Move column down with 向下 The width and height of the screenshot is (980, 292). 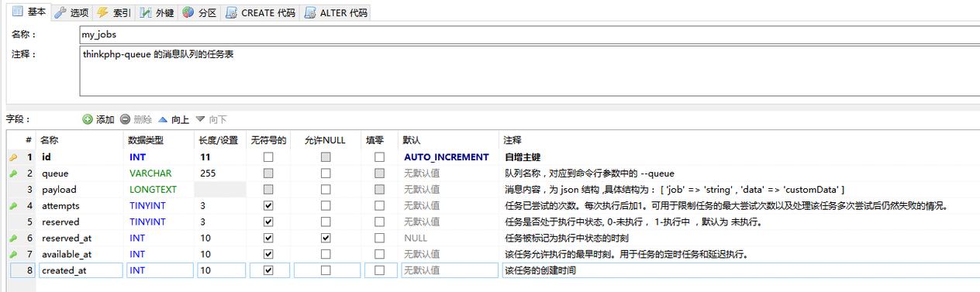click(x=211, y=119)
